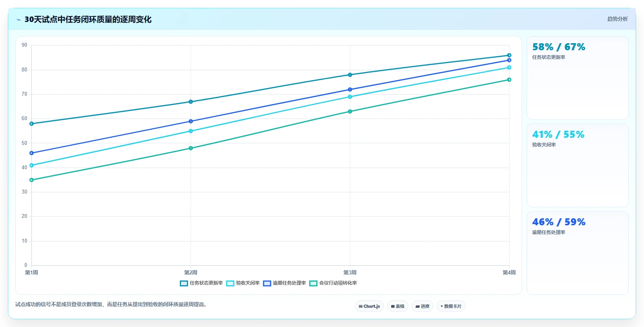Screen dimensions: 644x327
Task: Toggle the 任务状态更新率 legend color box
Action: pyautogui.click(x=184, y=283)
